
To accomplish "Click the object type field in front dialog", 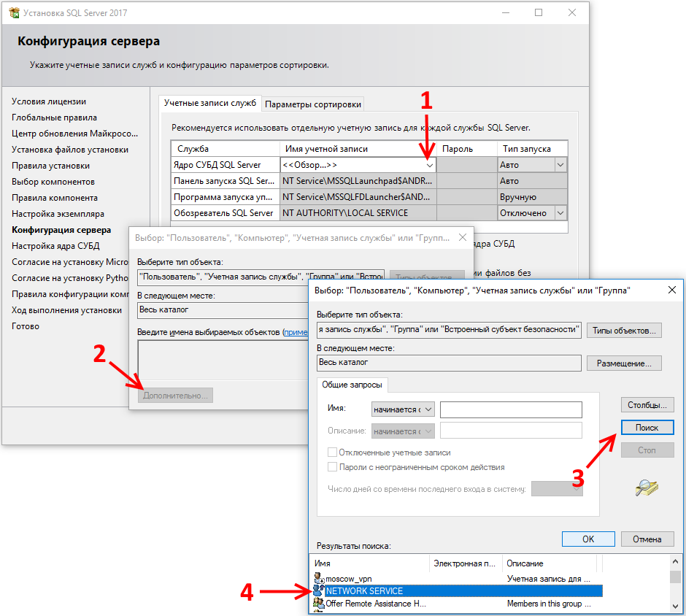I will pos(449,330).
